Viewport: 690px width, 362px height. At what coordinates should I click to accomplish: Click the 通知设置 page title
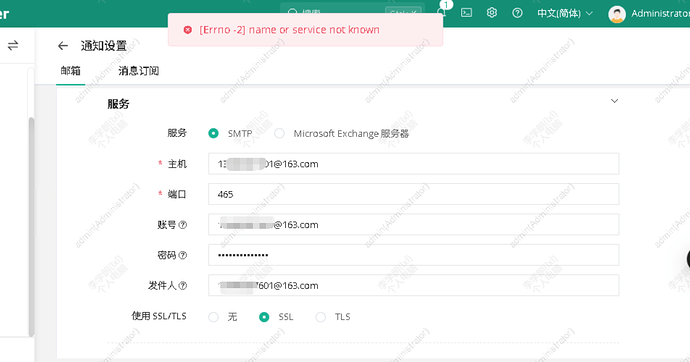pyautogui.click(x=104, y=46)
